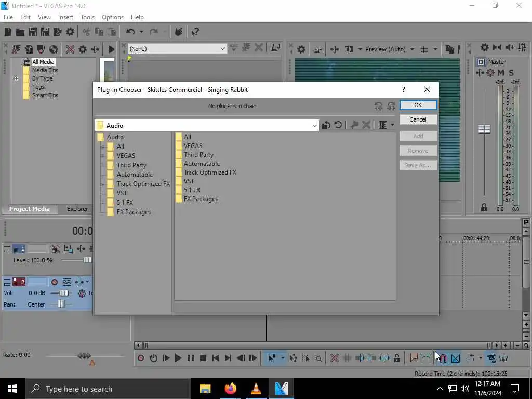Screen dimensions: 532x399
Task: Toggle Master bus Solo button S
Action: click(511, 73)
